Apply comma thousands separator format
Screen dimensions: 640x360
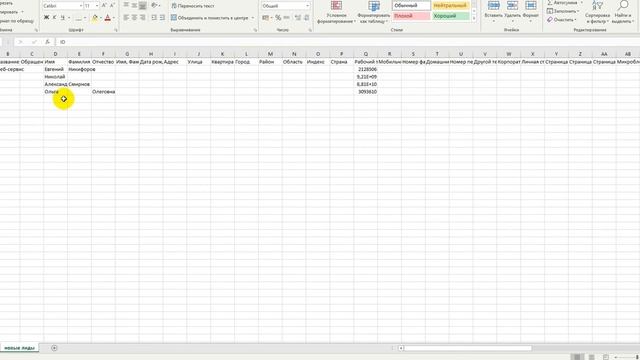tap(287, 18)
